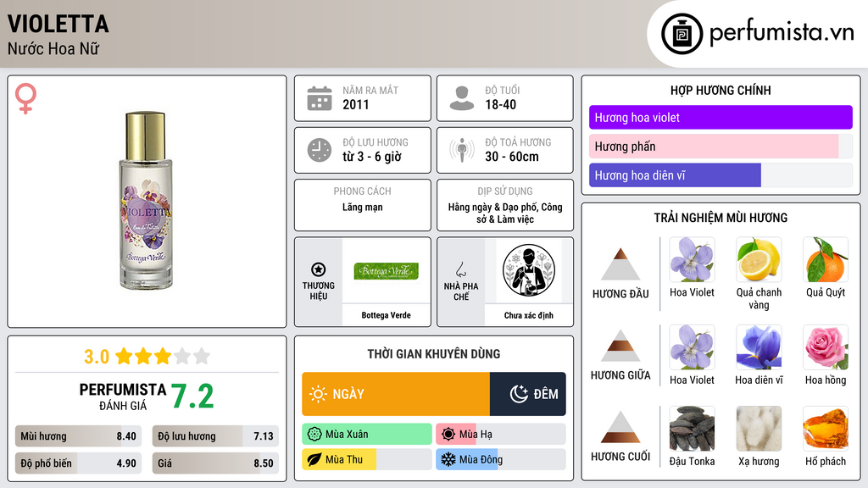Click the Hoa Violet image in the Hương giữa row
Screen dimensions: 868x488
click(692, 347)
